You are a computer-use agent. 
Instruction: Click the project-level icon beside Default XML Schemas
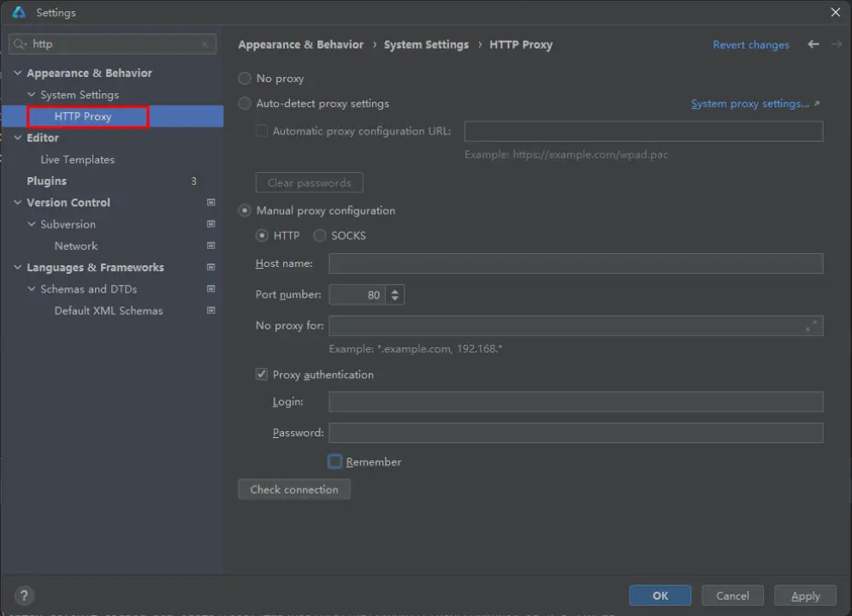[x=210, y=311]
